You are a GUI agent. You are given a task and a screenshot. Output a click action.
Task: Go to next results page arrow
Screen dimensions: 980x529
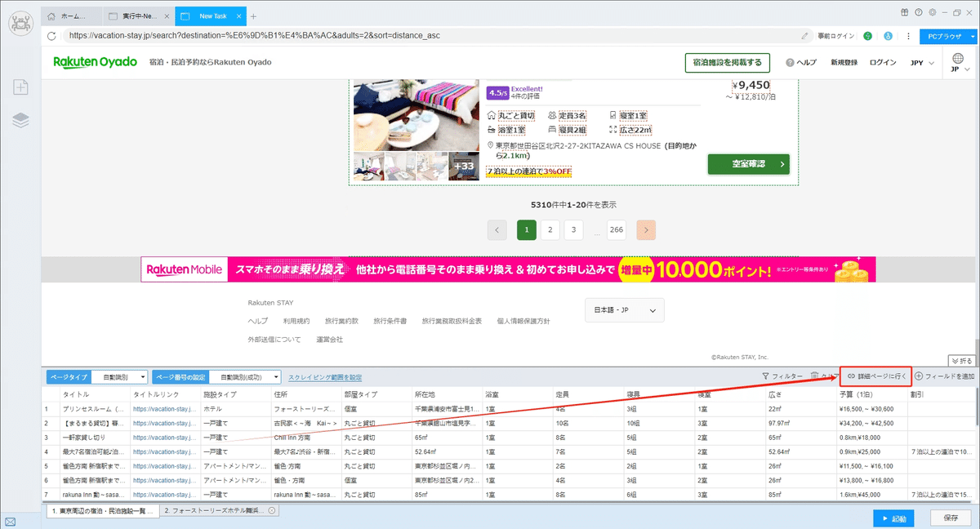click(646, 230)
